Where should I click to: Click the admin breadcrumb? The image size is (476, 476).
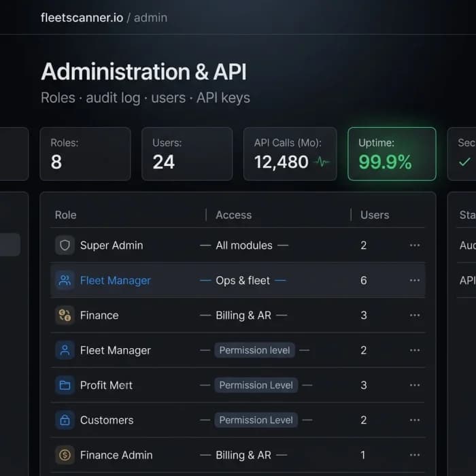(150, 18)
